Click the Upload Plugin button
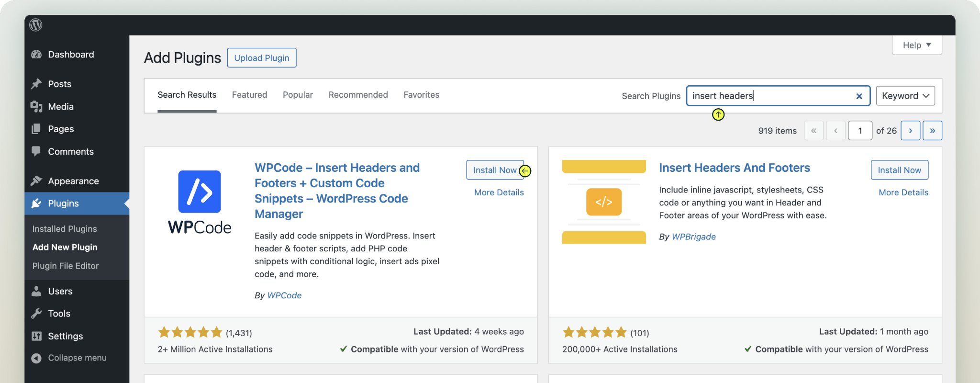 tap(262, 58)
